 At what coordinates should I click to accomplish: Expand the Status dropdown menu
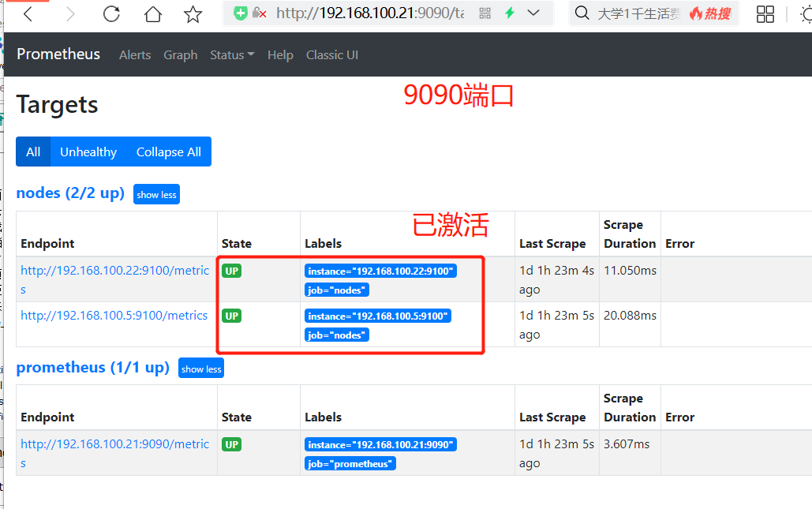coord(232,55)
